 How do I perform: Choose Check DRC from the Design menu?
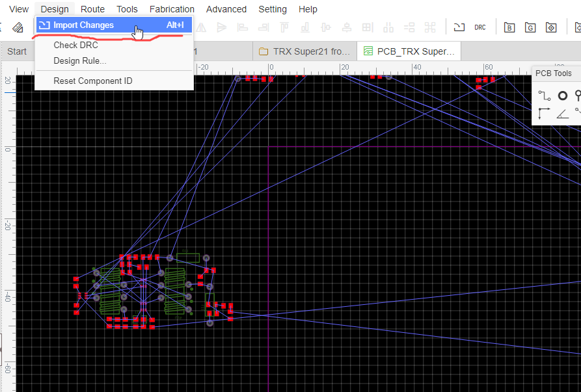[x=75, y=46]
